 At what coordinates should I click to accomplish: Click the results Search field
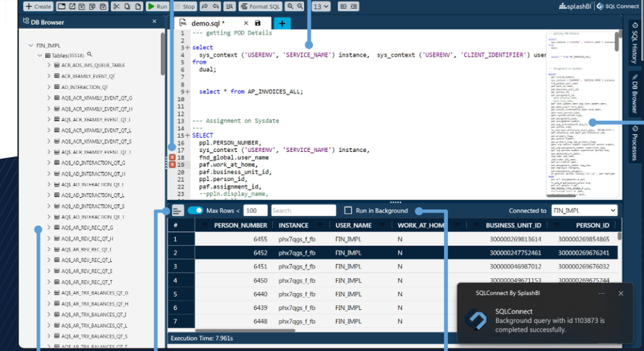click(303, 211)
